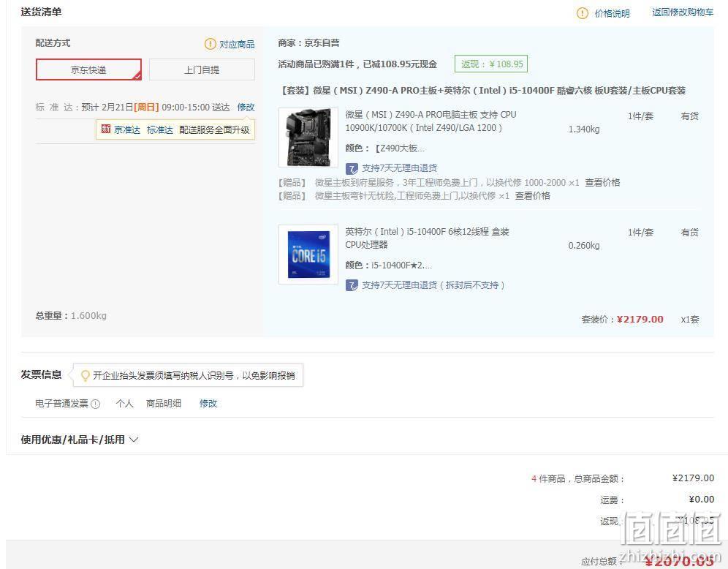Open the 对应商品 link
This screenshot has width=728, height=569.
click(x=237, y=44)
